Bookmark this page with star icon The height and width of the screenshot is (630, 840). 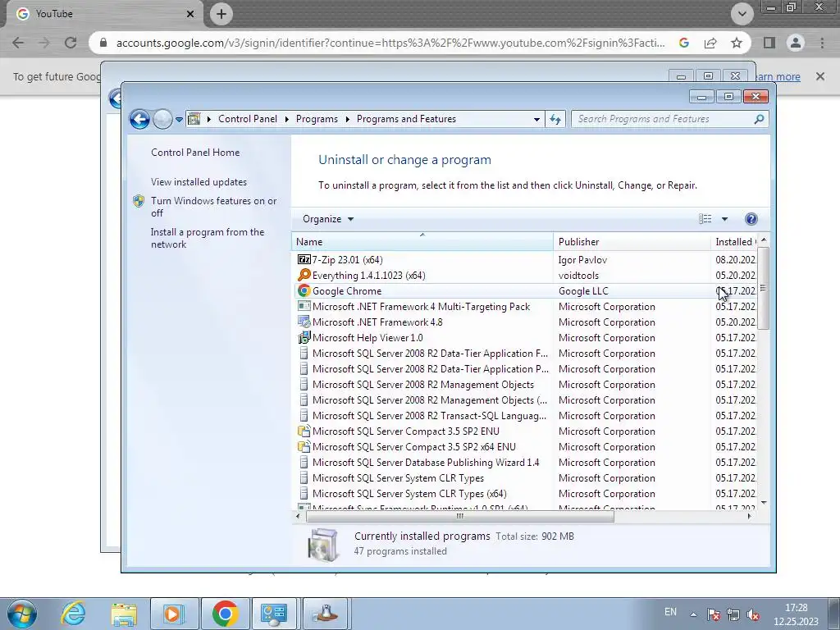[x=737, y=43]
